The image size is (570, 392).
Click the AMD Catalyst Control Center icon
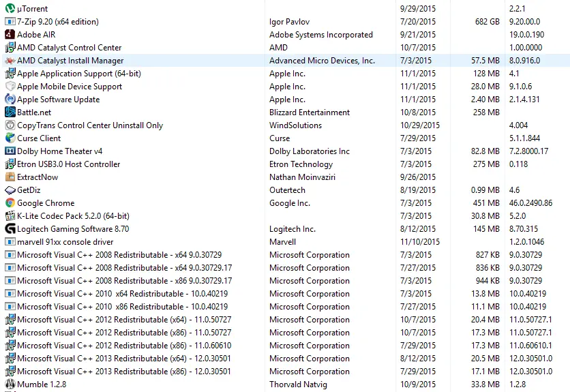pos(10,47)
